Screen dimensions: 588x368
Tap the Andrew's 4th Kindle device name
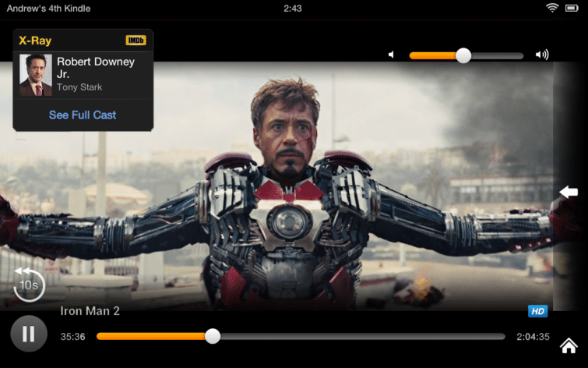tap(48, 9)
